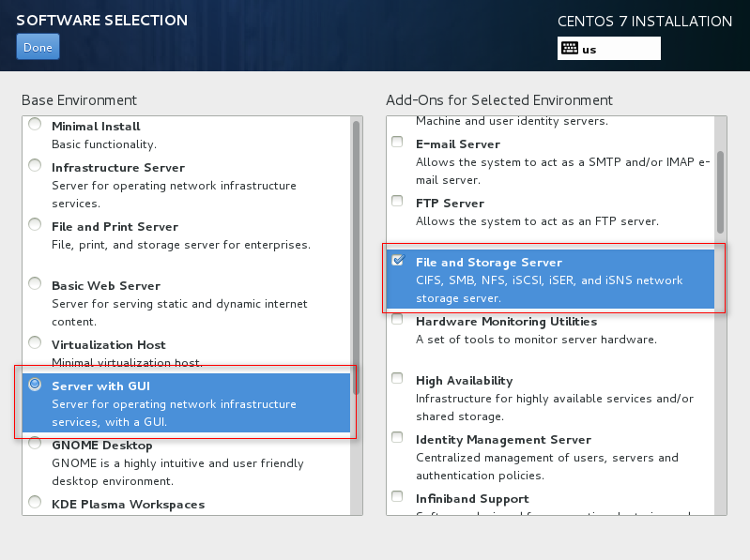
Task: Select the Minimal Install radio button
Action: pos(35,124)
